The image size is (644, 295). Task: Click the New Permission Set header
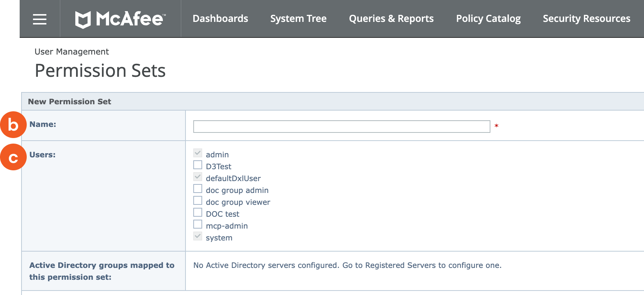coord(69,102)
